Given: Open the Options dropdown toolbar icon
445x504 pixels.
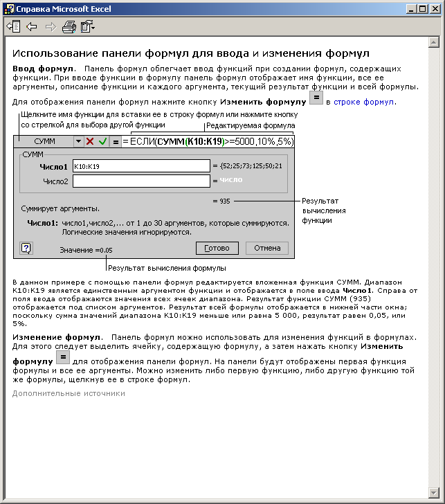Looking at the screenshot, I should click(88, 27).
